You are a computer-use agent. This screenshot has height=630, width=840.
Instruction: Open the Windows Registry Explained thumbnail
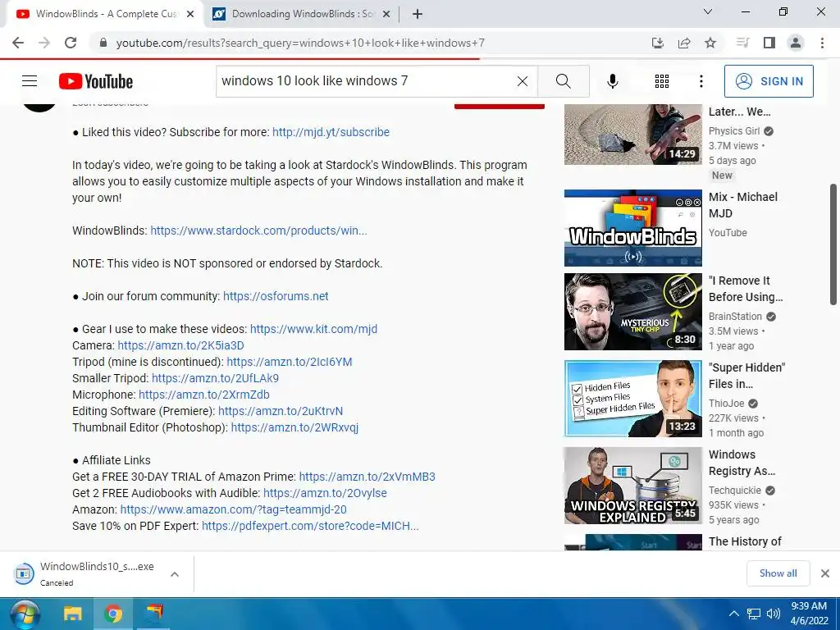click(632, 486)
